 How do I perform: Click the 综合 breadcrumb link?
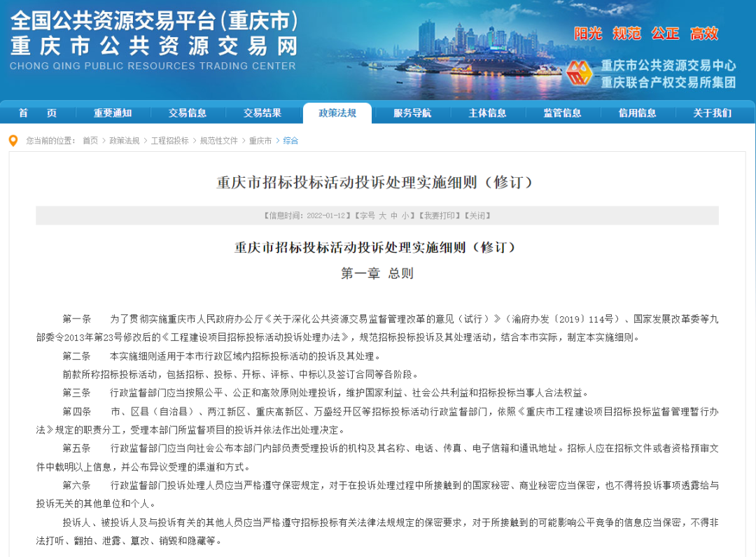(x=291, y=140)
